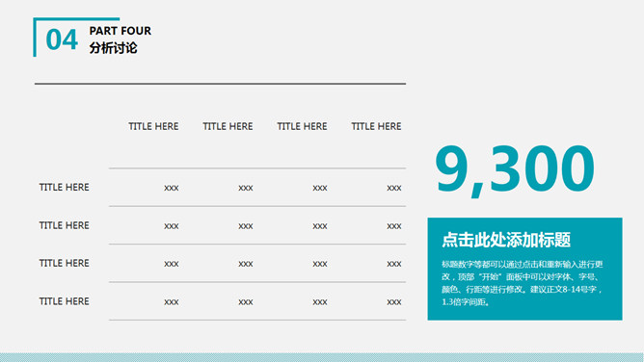This screenshot has width=644, height=362.
Task: Click the second row label "TITLE HERE"
Action: (x=64, y=225)
